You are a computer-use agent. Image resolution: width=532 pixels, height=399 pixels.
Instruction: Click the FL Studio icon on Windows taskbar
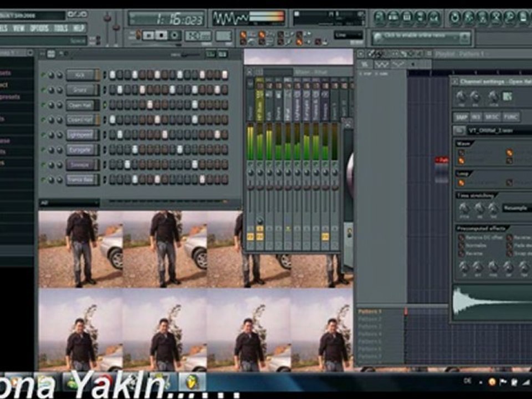[x=192, y=382]
